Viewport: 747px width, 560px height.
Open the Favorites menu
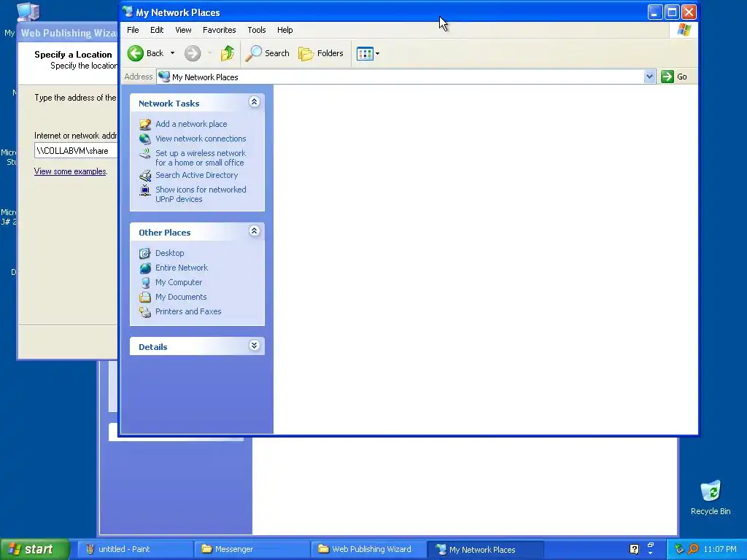click(219, 30)
